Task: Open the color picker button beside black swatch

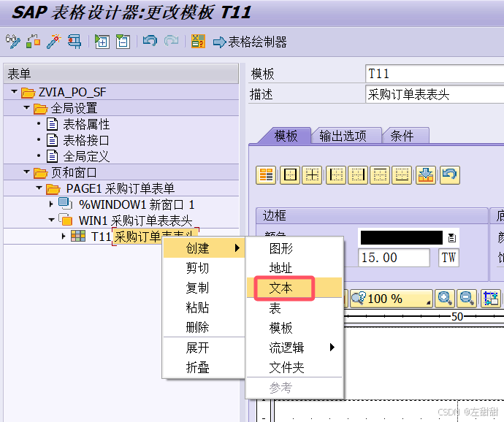Action: 451,238
